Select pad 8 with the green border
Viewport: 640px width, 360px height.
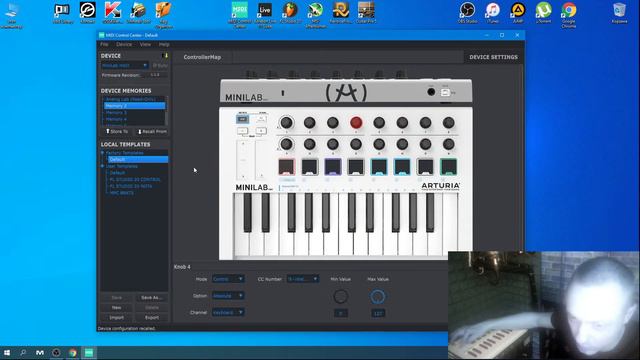449,167
